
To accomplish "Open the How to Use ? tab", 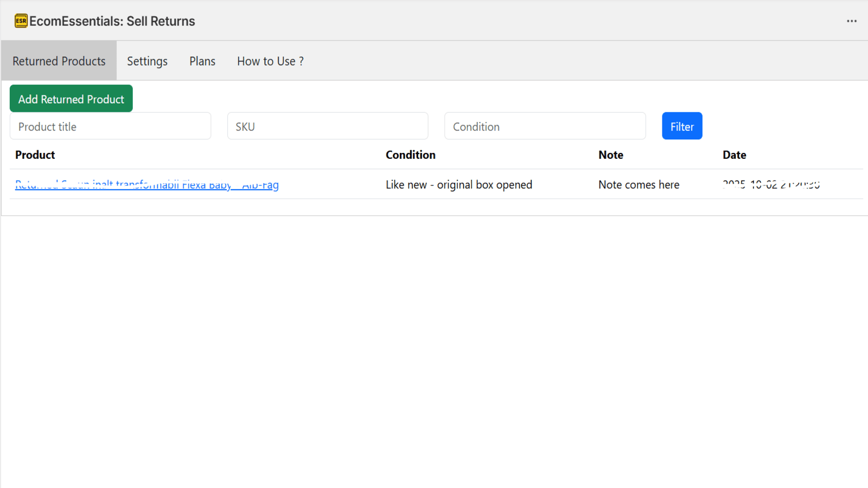I will coord(270,61).
